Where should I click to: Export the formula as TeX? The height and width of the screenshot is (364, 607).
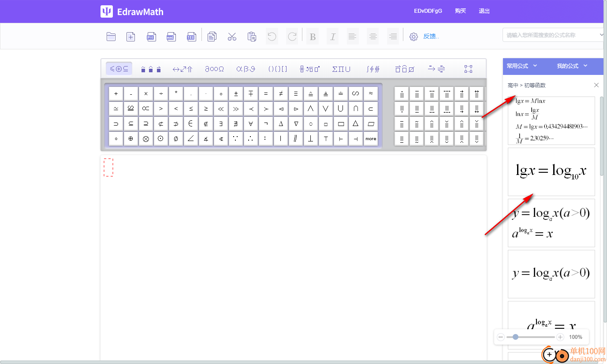pos(191,37)
